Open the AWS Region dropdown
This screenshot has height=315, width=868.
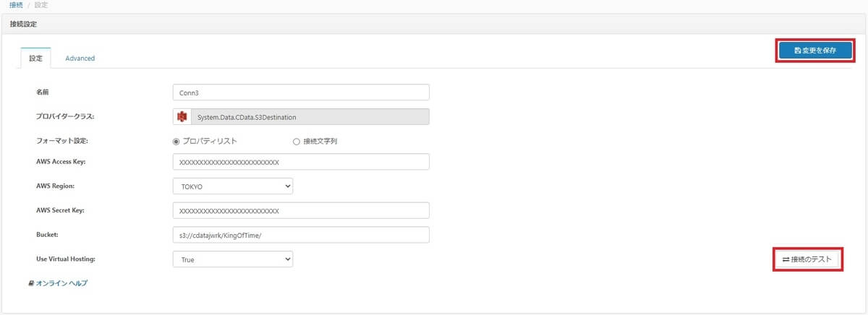(232, 186)
